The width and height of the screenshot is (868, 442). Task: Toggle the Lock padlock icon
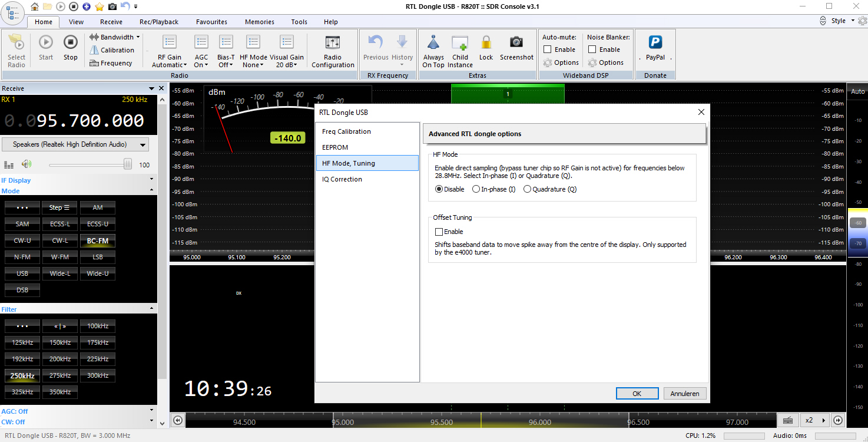point(486,42)
